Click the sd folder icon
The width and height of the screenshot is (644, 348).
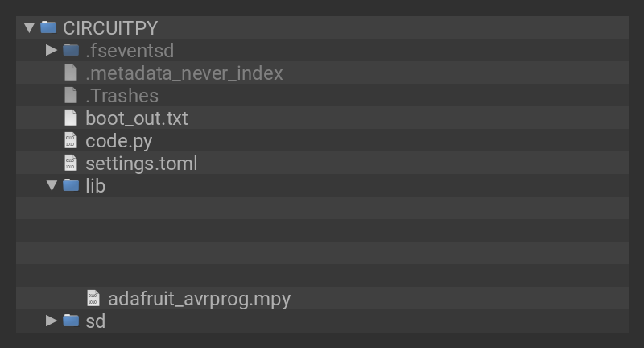coord(71,321)
